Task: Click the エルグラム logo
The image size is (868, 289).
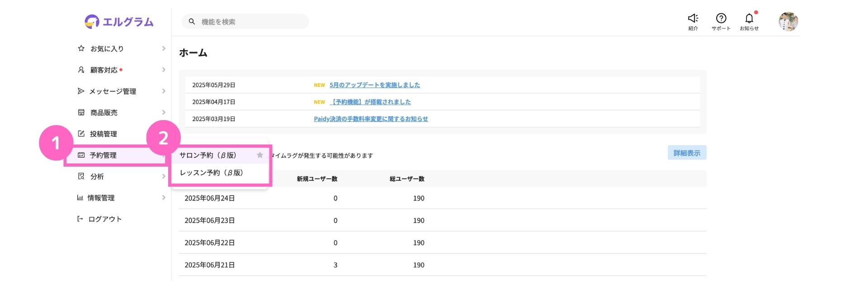Action: point(119,21)
